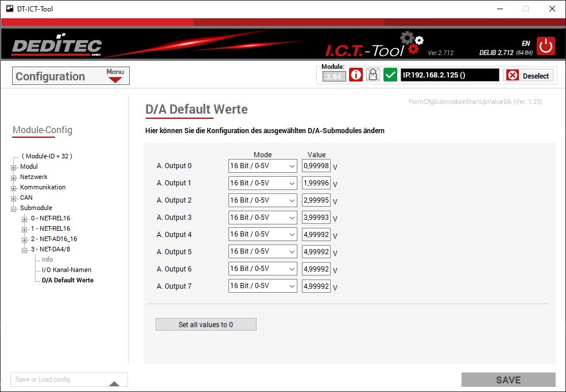Click the red module info icon
The width and height of the screenshot is (566, 392).
pyautogui.click(x=356, y=75)
